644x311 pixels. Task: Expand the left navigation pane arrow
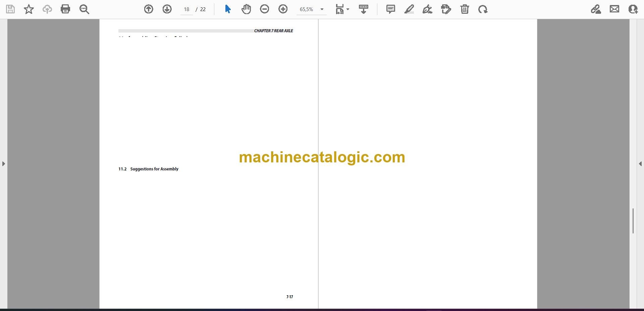tap(3, 164)
